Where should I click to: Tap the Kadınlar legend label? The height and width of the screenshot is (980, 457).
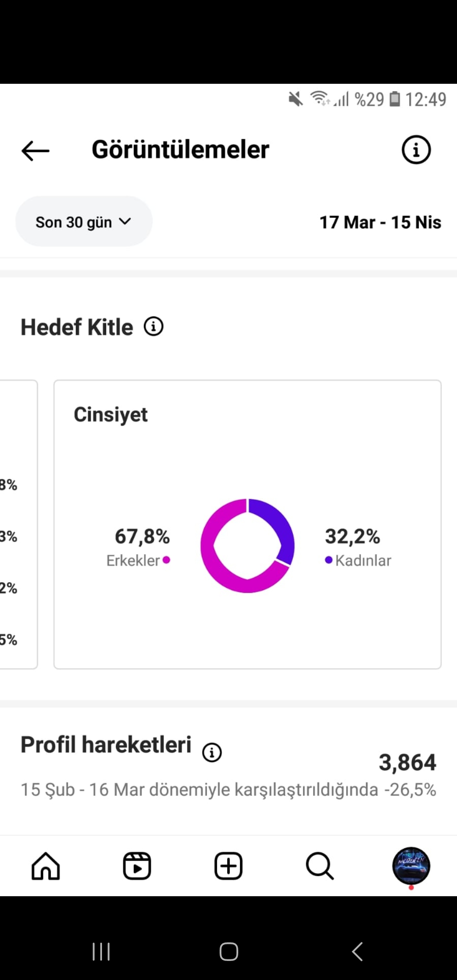point(363,560)
